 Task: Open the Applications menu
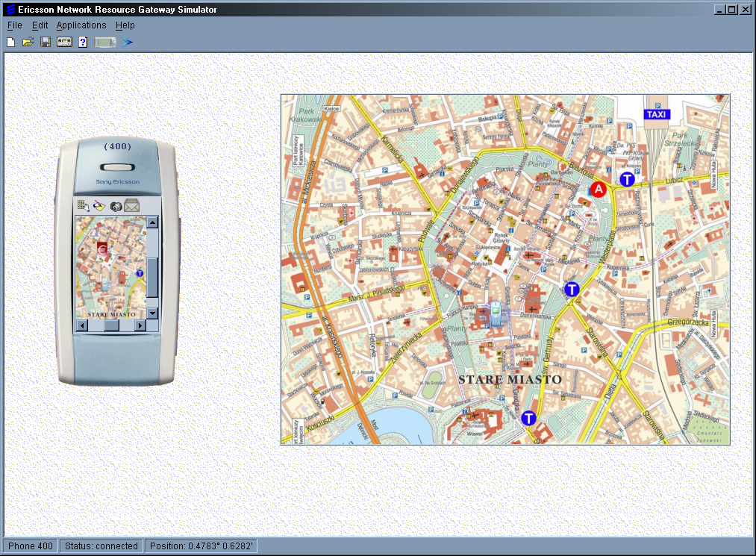pyautogui.click(x=81, y=25)
